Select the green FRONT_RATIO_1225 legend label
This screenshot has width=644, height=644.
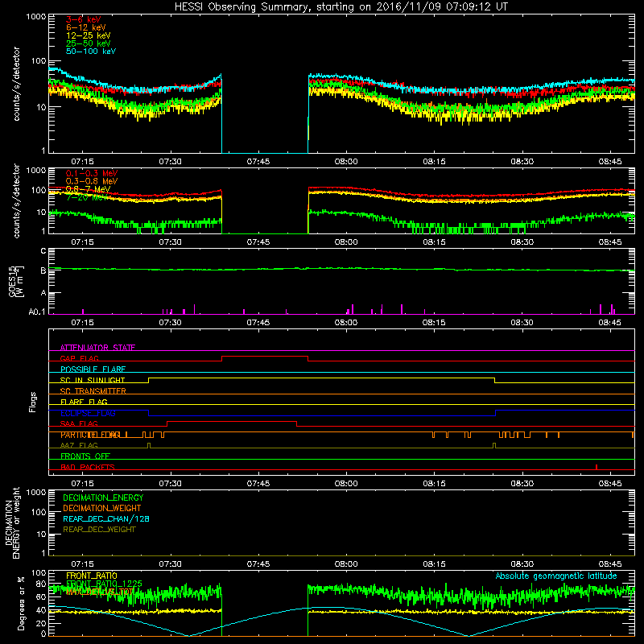104,584
